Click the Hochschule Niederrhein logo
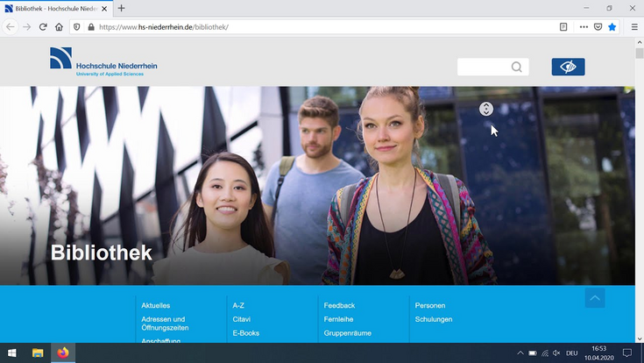Viewport: 644px width, 363px height. coord(103,60)
